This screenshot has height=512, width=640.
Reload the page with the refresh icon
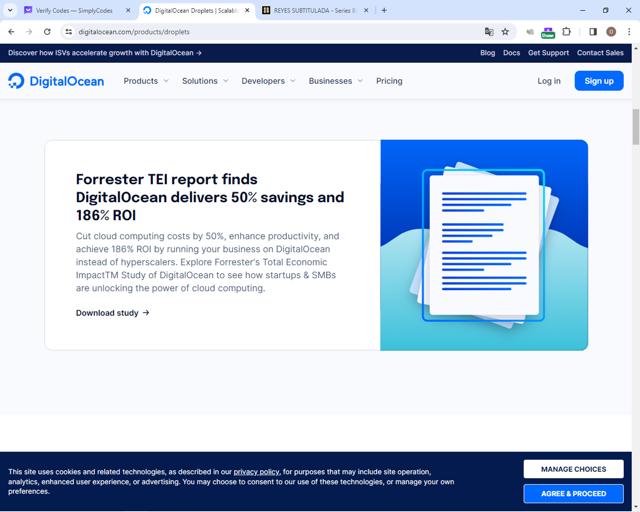47,31
